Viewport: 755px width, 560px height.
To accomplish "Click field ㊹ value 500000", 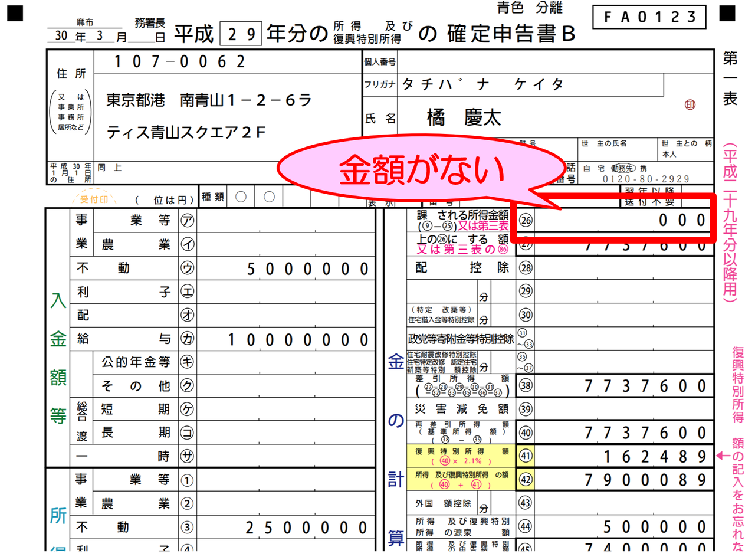I will coord(655,528).
